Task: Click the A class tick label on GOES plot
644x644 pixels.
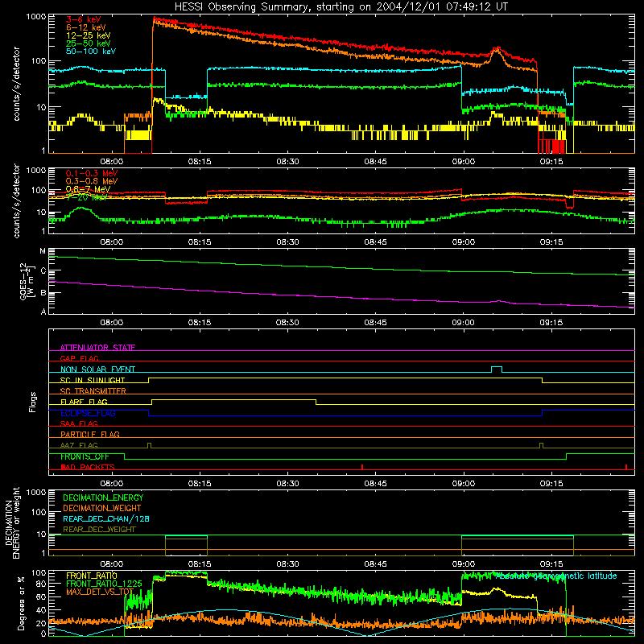Action: (x=43, y=312)
